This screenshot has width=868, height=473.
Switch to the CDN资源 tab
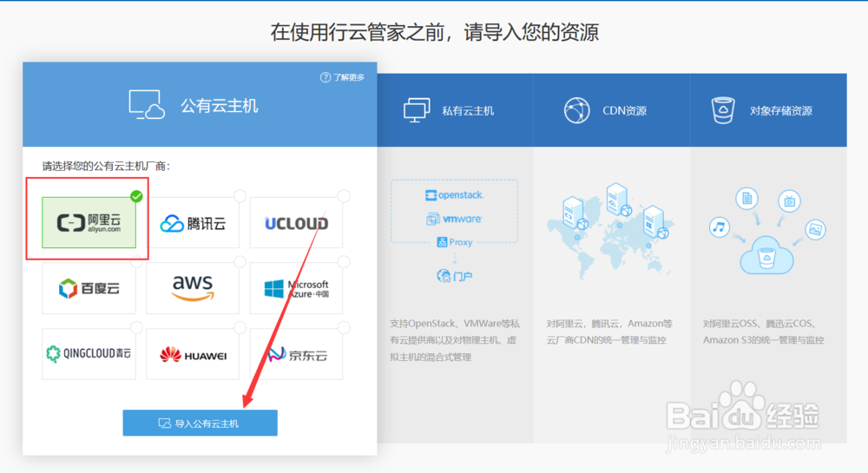click(612, 110)
